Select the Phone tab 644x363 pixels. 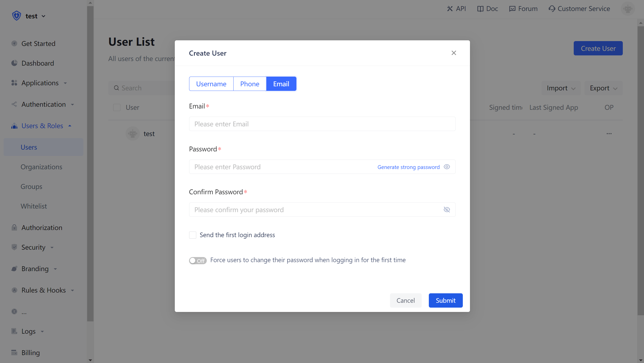click(x=250, y=84)
